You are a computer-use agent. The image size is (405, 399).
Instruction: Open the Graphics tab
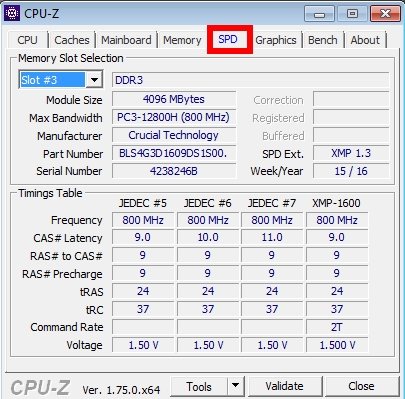click(x=276, y=40)
